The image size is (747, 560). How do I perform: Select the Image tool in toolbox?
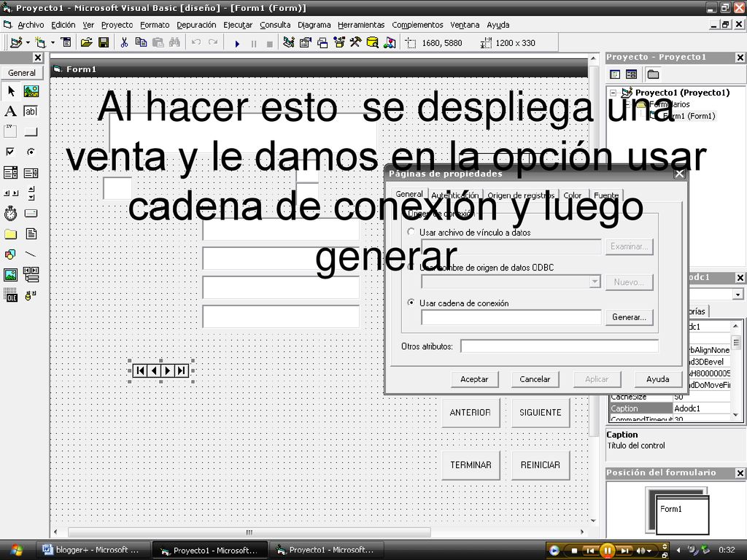tap(10, 275)
